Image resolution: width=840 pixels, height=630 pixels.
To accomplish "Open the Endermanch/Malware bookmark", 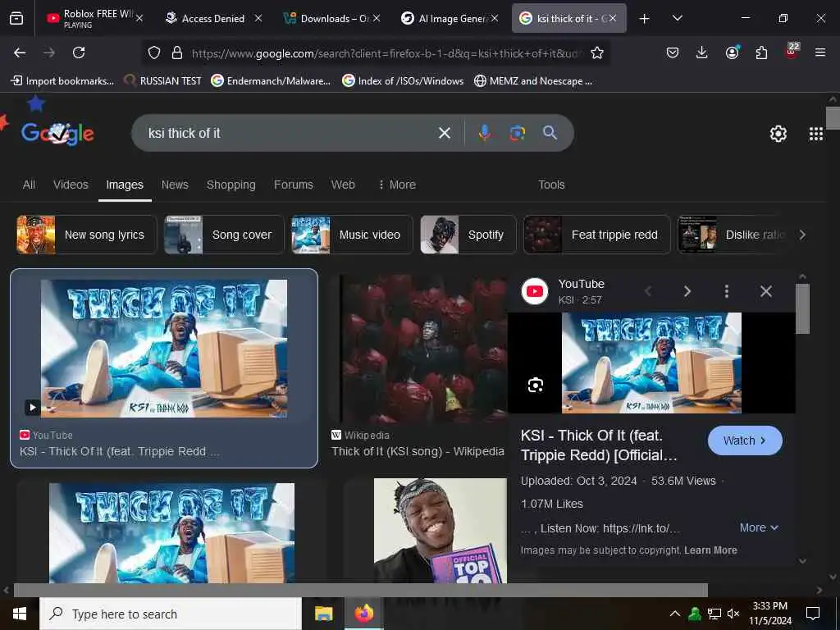I will 271,81.
